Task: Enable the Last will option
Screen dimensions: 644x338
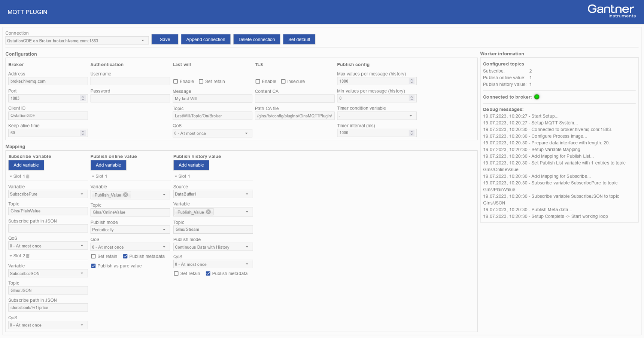Action: coord(176,81)
